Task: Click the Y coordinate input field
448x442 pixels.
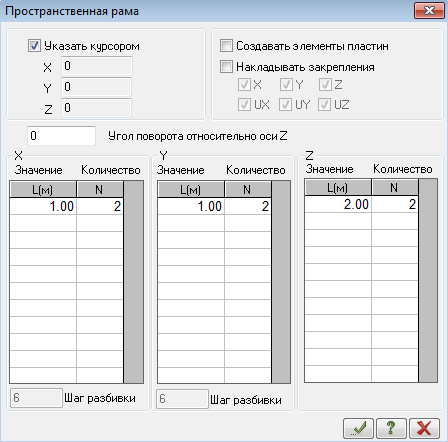Action: click(97, 87)
